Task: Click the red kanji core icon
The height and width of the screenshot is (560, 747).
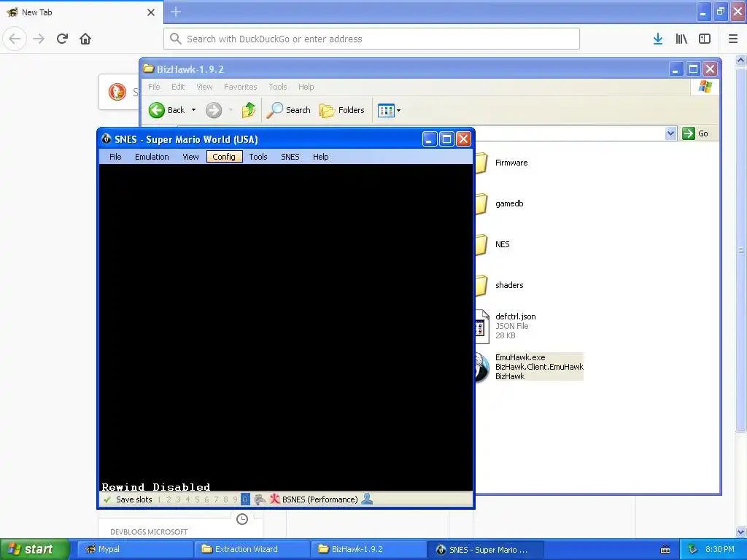Action: pos(274,499)
